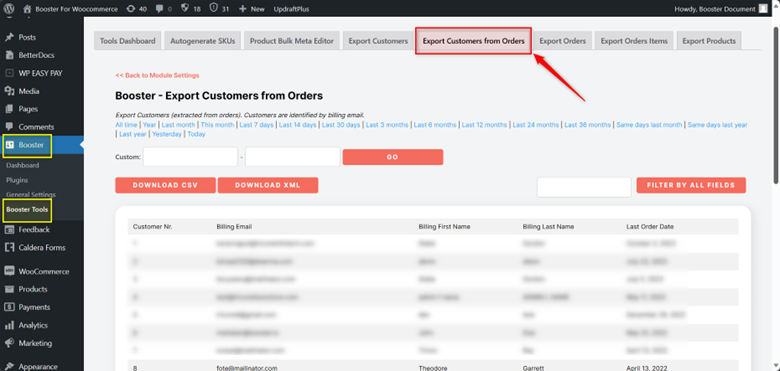The image size is (780, 371).
Task: Click the Products sidebar icon
Action: (9, 289)
